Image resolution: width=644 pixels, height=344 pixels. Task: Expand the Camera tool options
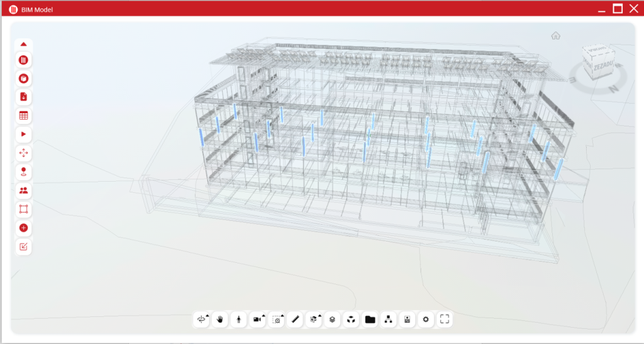coord(258,319)
